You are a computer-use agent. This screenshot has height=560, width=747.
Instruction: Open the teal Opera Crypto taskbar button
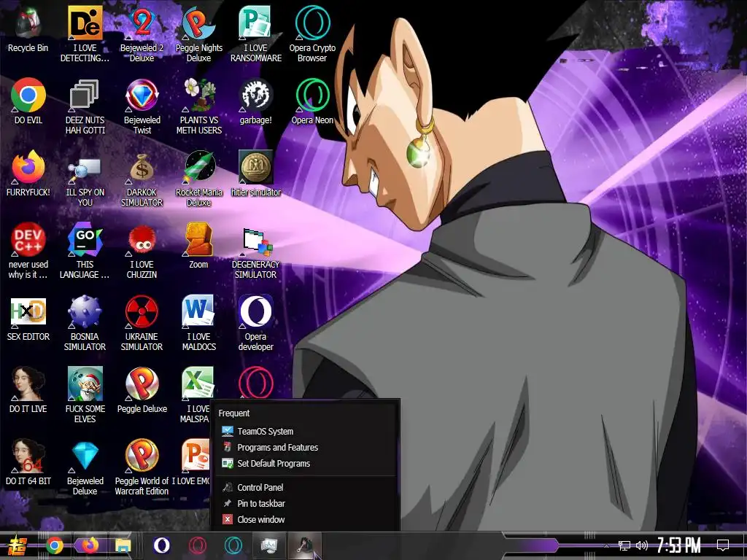tap(233, 545)
